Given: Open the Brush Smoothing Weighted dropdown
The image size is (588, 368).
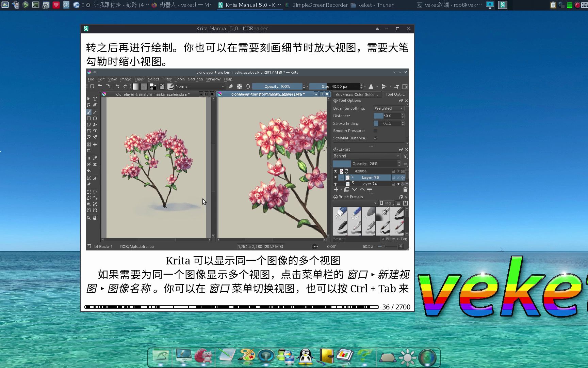Looking at the screenshot, I should (389, 108).
